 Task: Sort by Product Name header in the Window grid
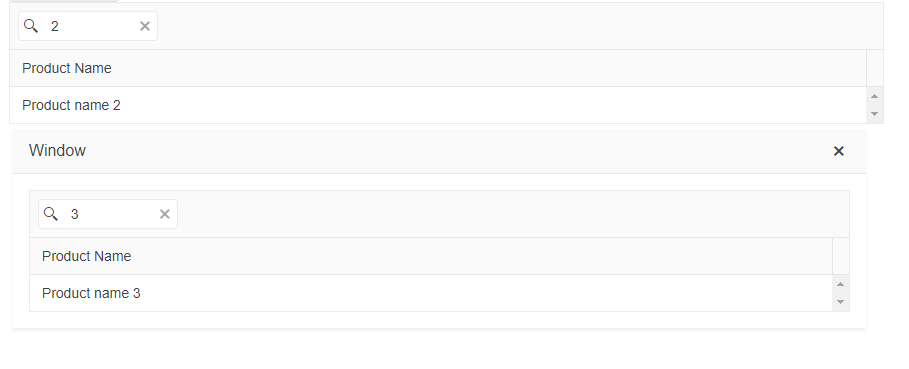[x=431, y=256]
